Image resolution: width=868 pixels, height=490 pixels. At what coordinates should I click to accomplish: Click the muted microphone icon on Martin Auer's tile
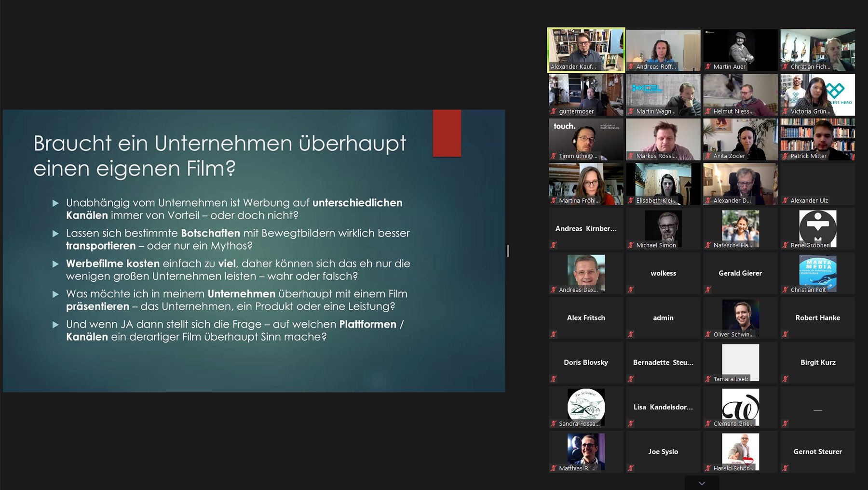click(x=708, y=67)
